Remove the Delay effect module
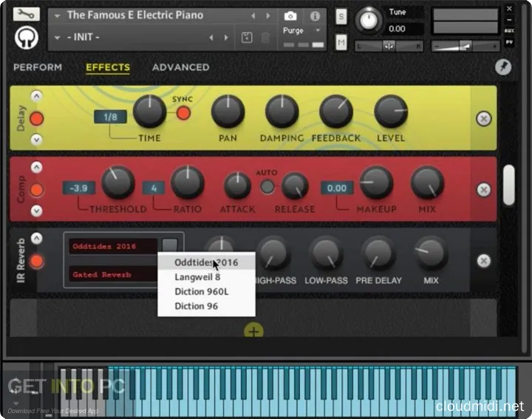532x419 pixels. tap(483, 118)
